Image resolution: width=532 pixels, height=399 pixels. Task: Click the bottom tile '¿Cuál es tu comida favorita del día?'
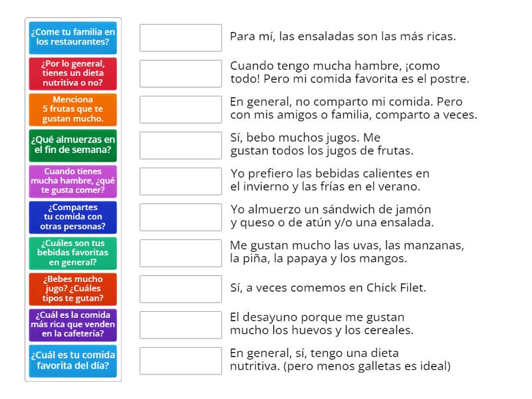coord(73,360)
